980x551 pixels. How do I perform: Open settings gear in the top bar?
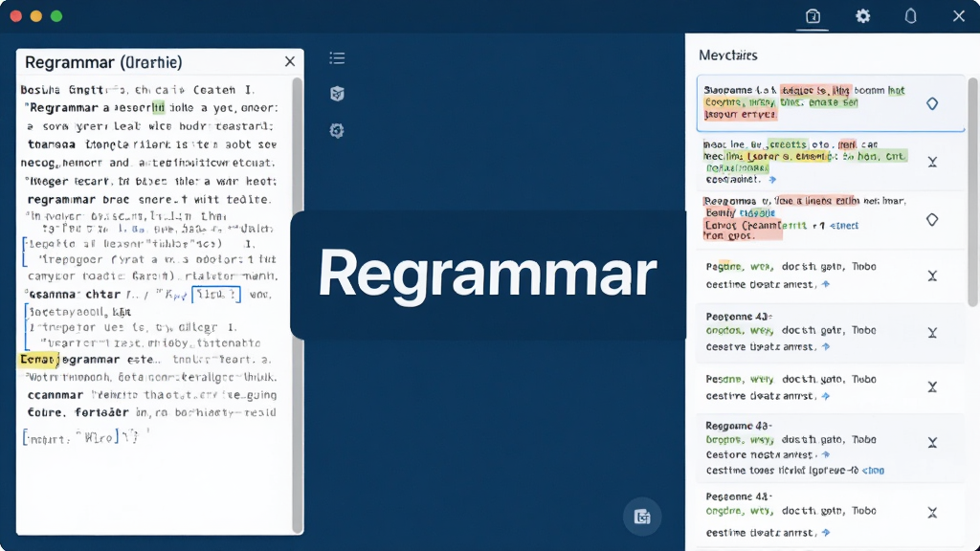862,16
